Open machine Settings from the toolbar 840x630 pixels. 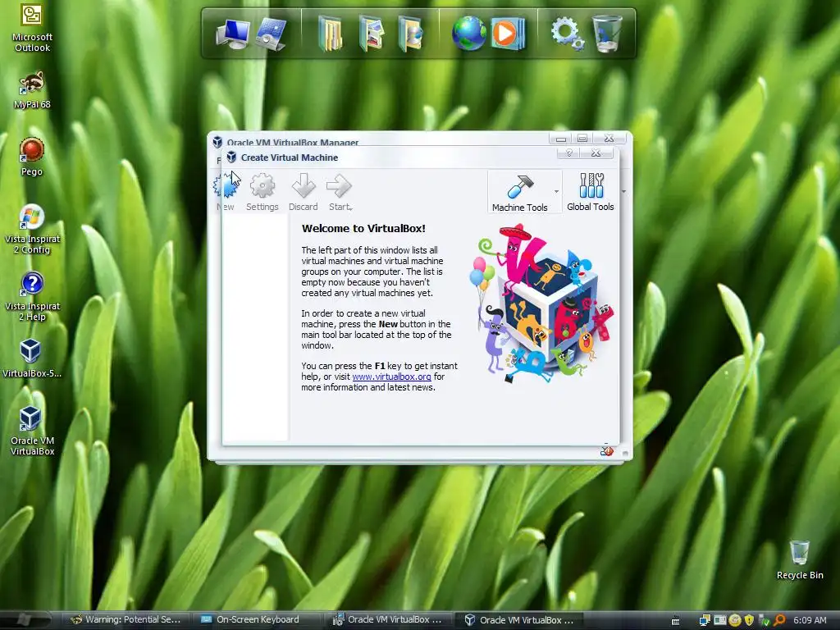[x=262, y=192]
